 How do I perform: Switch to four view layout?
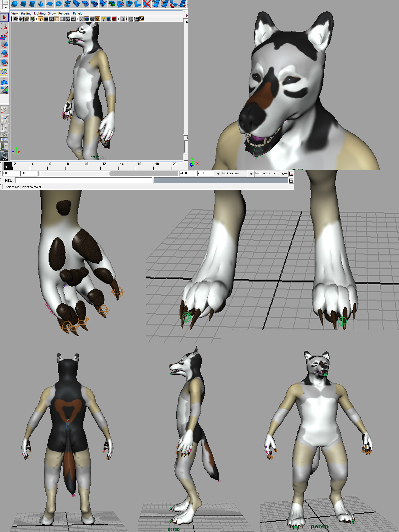[4, 119]
